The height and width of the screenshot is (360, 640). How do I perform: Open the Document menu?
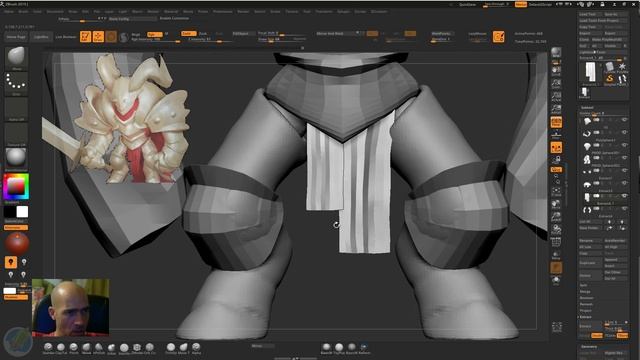click(55, 11)
